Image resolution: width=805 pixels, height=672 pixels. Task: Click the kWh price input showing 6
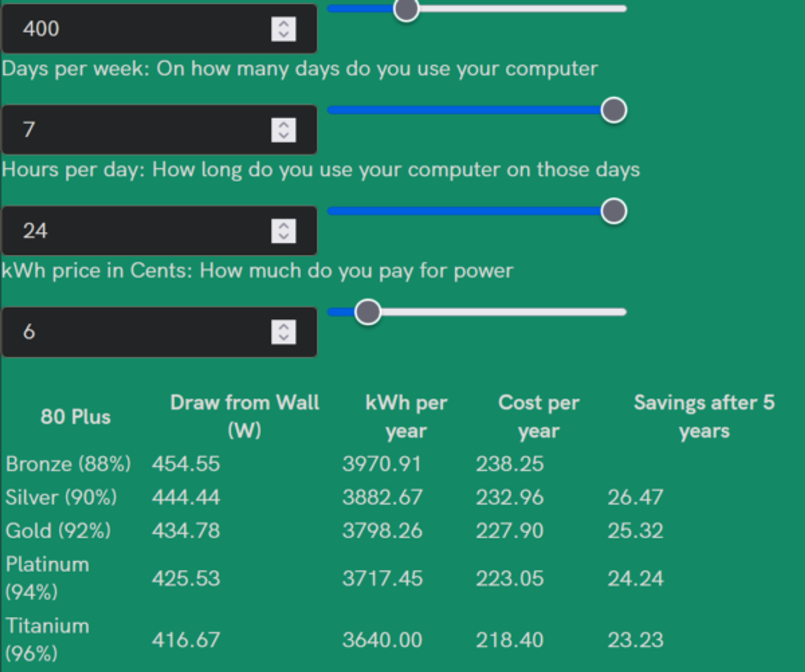pyautogui.click(x=159, y=332)
